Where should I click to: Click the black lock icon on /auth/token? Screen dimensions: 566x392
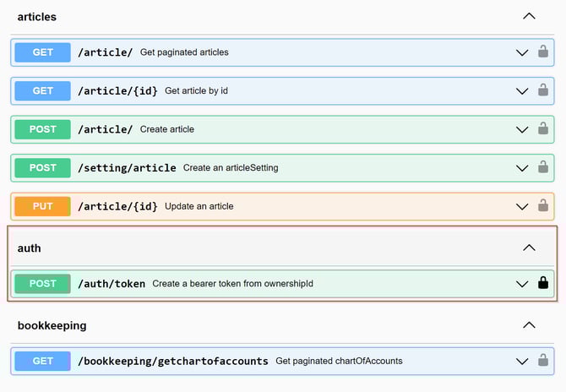[543, 284]
